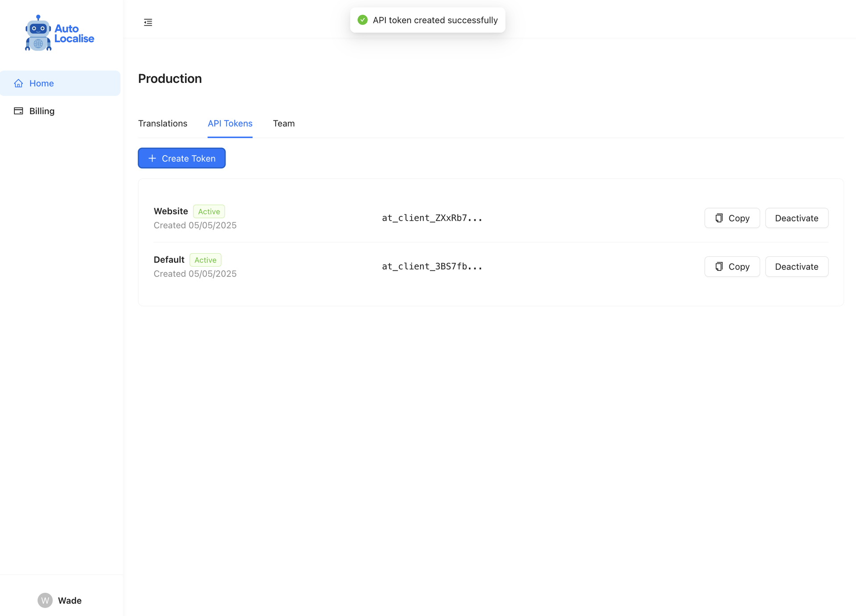Deactivate the Website token

pos(797,218)
